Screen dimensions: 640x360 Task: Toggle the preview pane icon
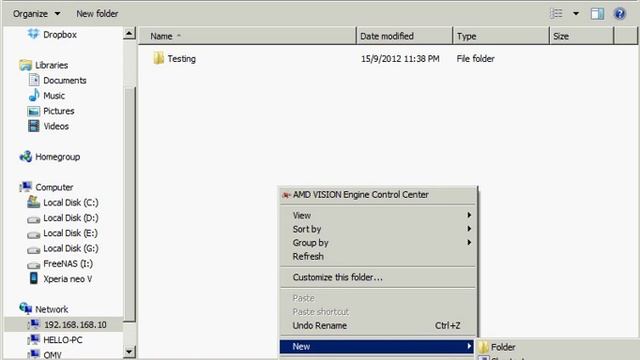click(x=597, y=14)
